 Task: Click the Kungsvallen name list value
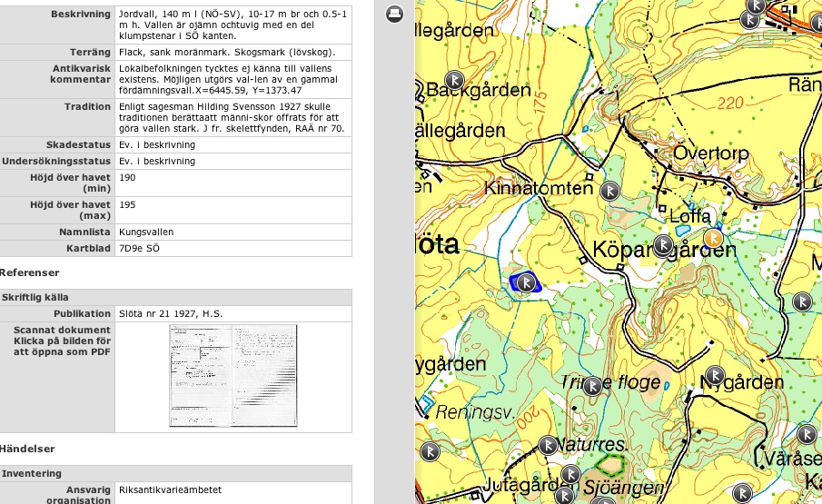[146, 232]
